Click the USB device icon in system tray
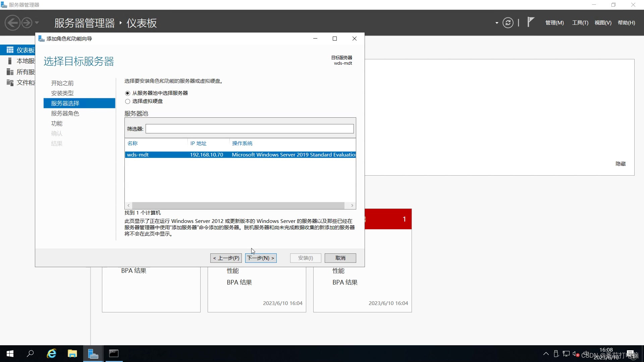 556,354
